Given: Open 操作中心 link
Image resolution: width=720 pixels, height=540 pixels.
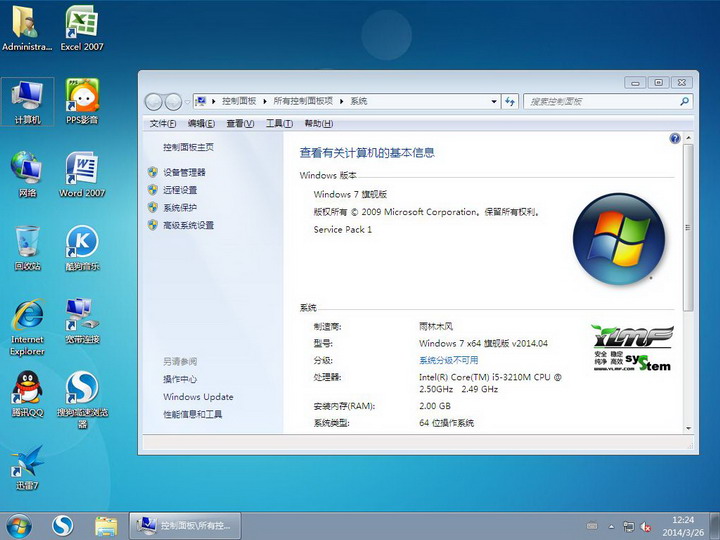Looking at the screenshot, I should click(180, 379).
